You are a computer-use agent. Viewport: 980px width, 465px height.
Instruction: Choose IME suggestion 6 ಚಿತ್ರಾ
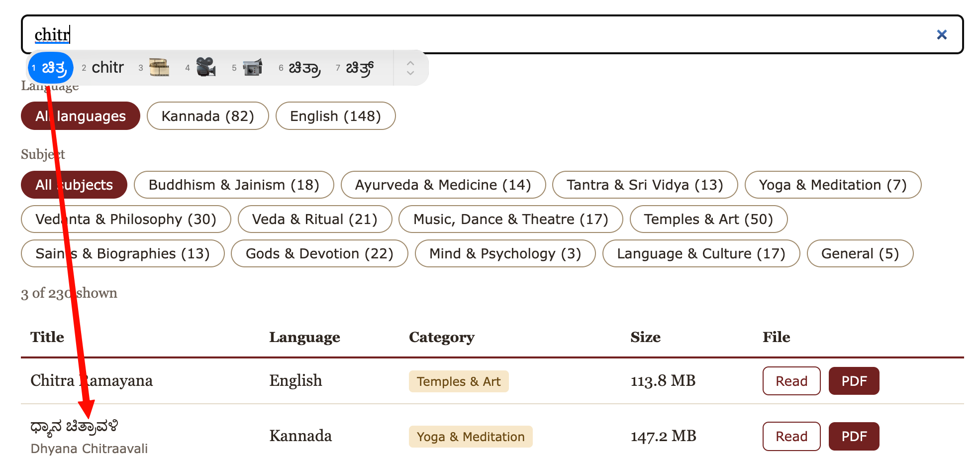[x=300, y=68]
